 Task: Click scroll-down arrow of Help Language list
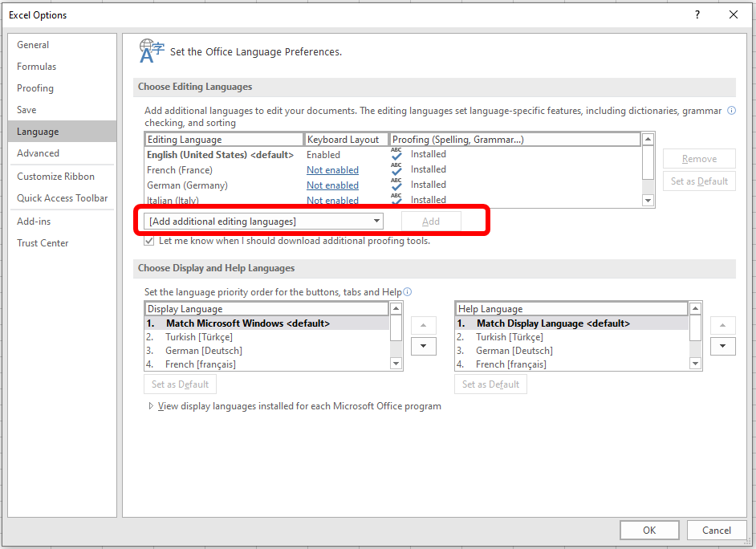pyautogui.click(x=695, y=364)
